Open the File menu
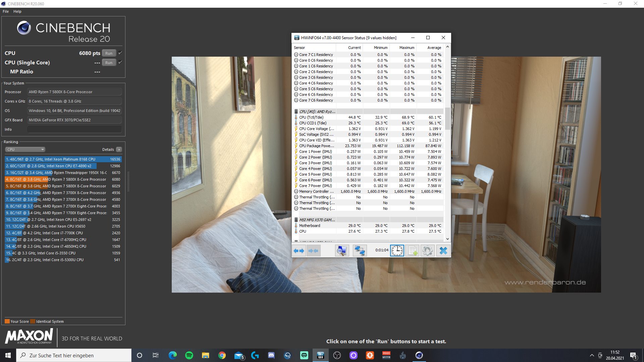The height and width of the screenshot is (362, 644). coord(6,11)
